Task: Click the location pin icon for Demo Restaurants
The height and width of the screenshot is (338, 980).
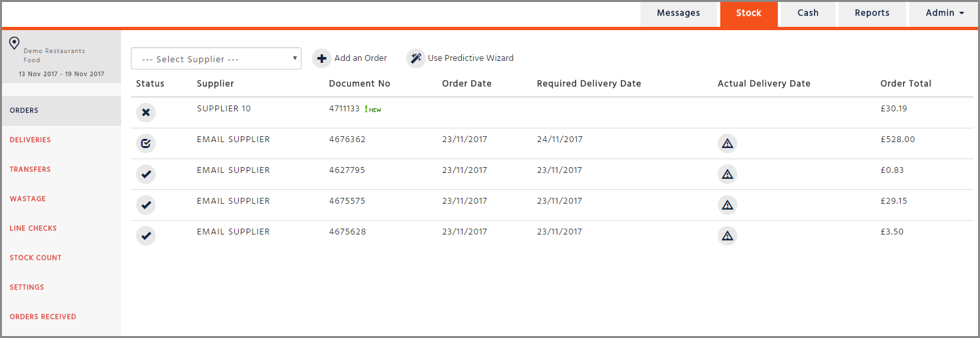Action: (x=14, y=44)
